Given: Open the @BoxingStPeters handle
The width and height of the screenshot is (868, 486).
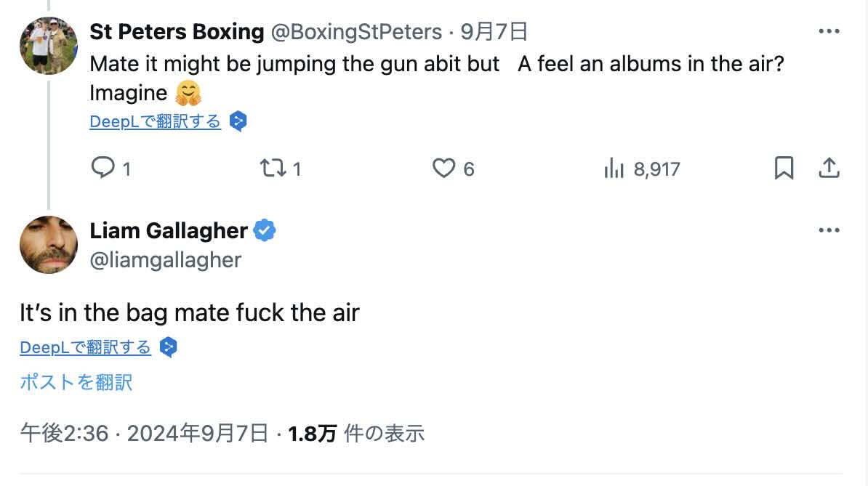Looking at the screenshot, I should pos(356,32).
